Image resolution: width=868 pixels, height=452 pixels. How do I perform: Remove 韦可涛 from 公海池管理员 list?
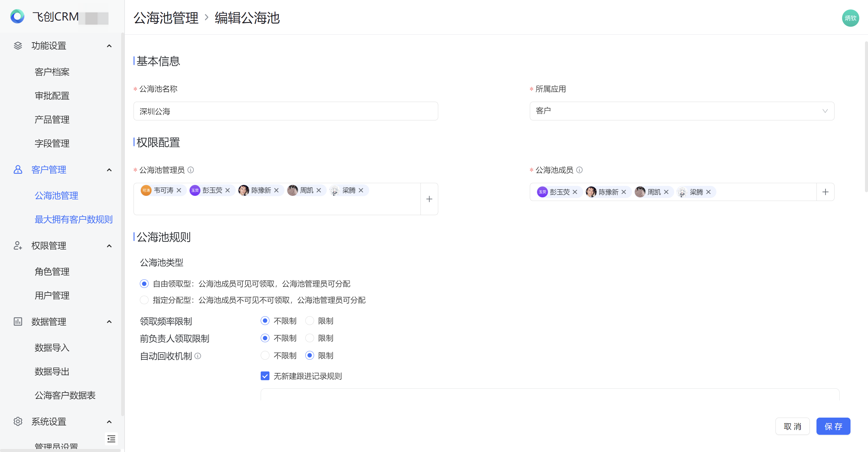tap(179, 190)
